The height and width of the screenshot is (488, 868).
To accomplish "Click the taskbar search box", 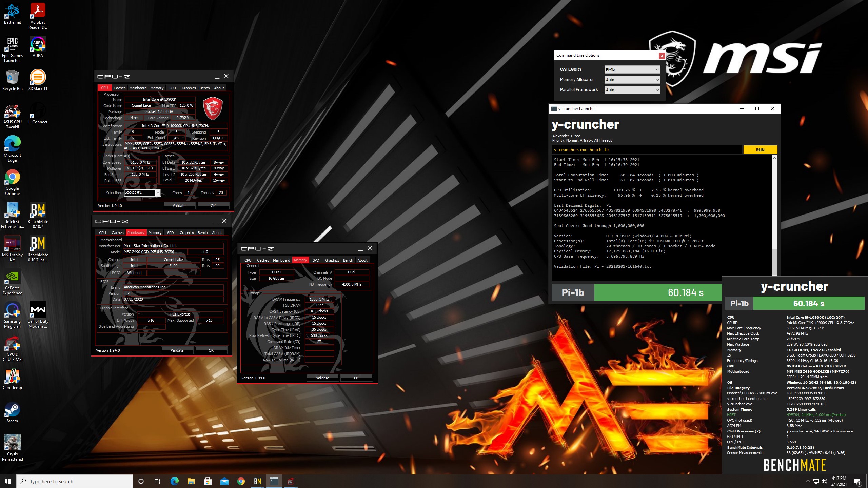I will pyautogui.click(x=75, y=481).
